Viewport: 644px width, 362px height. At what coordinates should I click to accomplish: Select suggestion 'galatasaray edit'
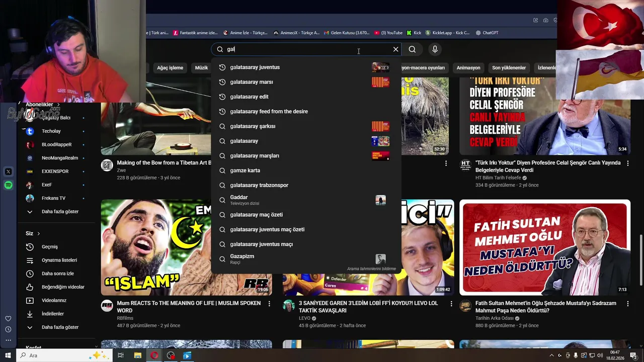pyautogui.click(x=306, y=97)
